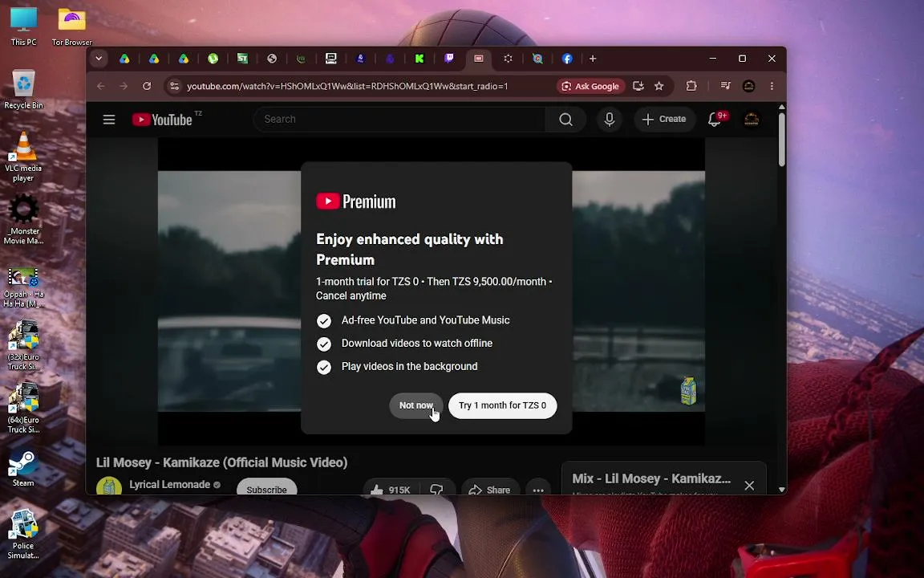
Task: Select VLC media player desktop icon
Action: click(x=23, y=157)
